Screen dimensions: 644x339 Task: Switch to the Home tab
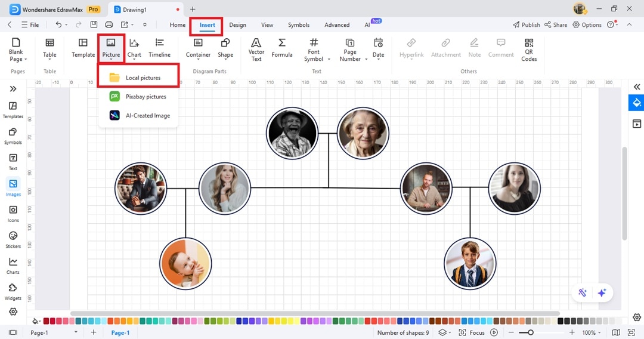[x=178, y=24]
